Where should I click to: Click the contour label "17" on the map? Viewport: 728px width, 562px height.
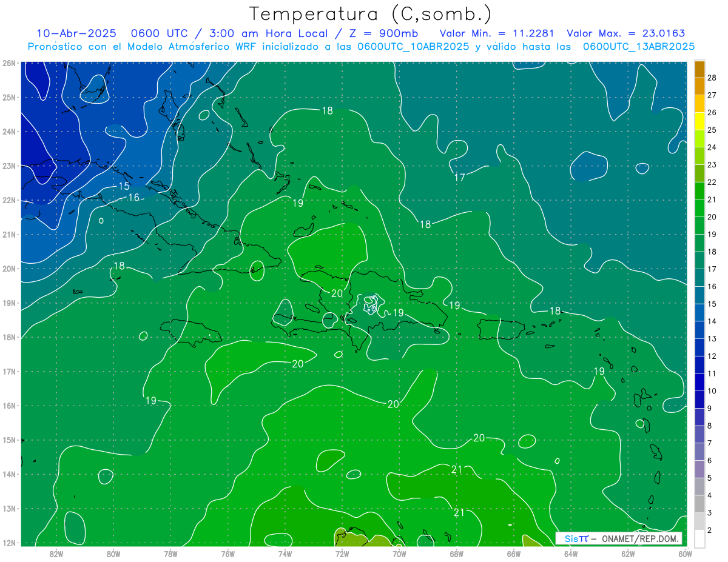click(460, 178)
